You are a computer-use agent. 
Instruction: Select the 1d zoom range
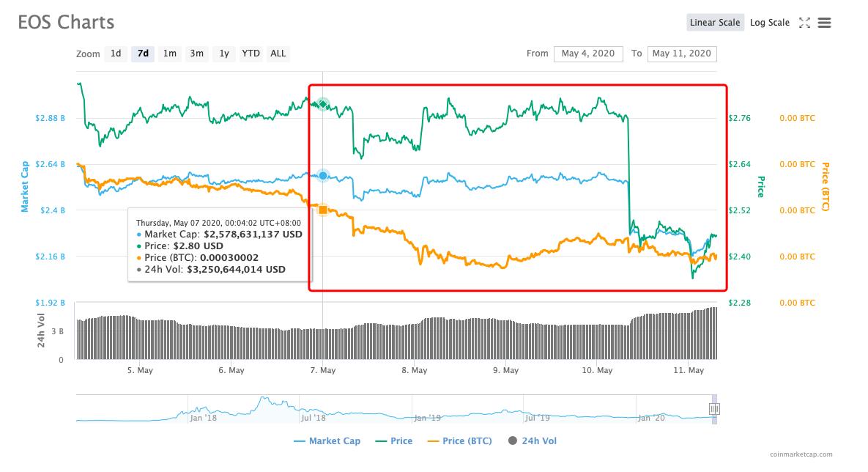click(116, 54)
